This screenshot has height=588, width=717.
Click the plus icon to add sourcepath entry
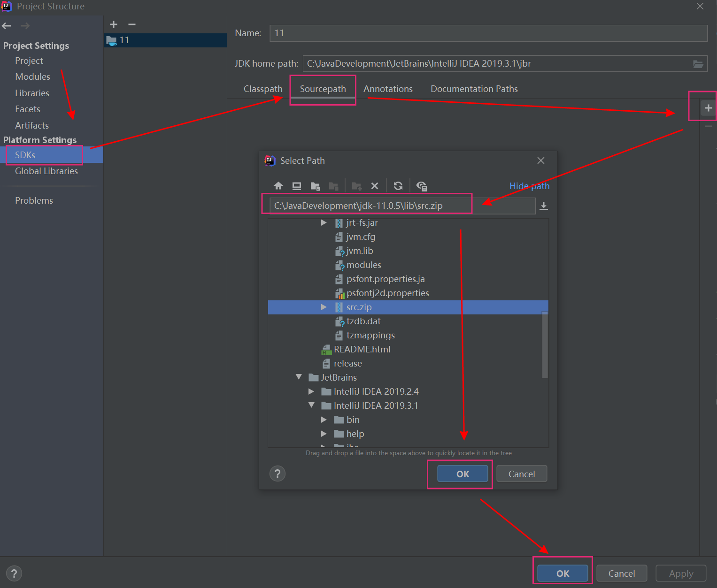pos(708,108)
